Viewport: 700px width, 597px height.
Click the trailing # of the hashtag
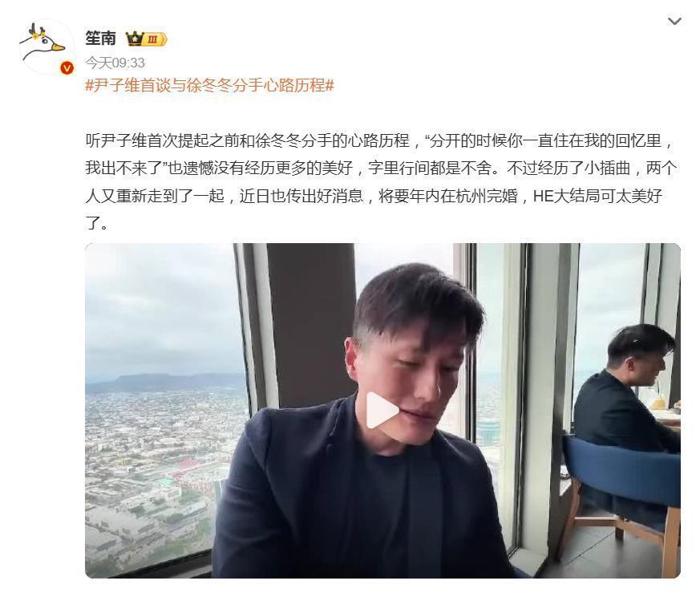pos(330,85)
